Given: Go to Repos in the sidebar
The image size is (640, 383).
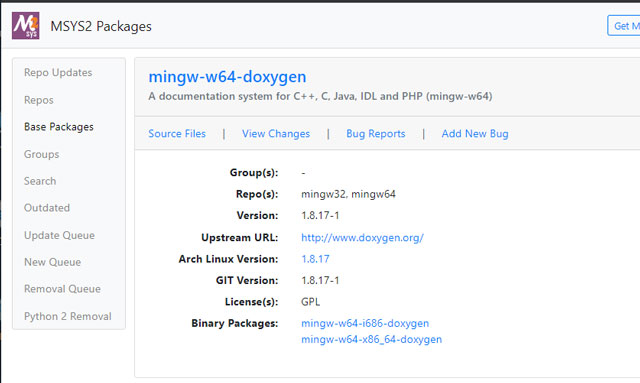Looking at the screenshot, I should click(x=39, y=100).
